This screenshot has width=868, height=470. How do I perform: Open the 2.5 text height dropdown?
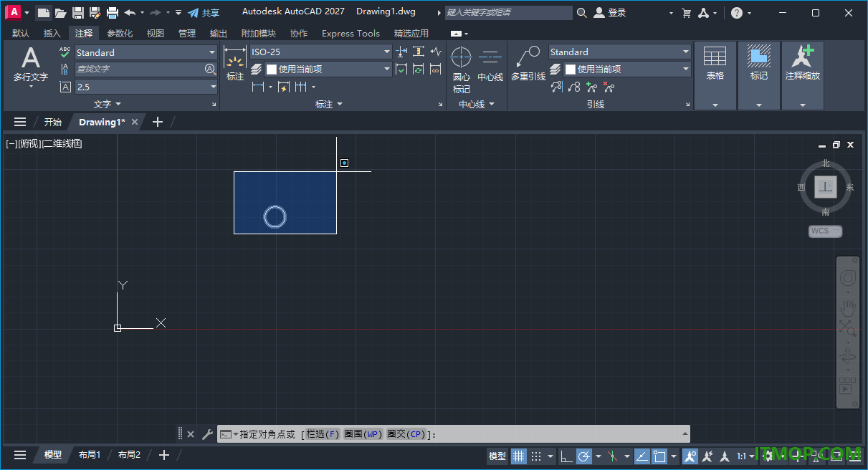pyautogui.click(x=146, y=87)
